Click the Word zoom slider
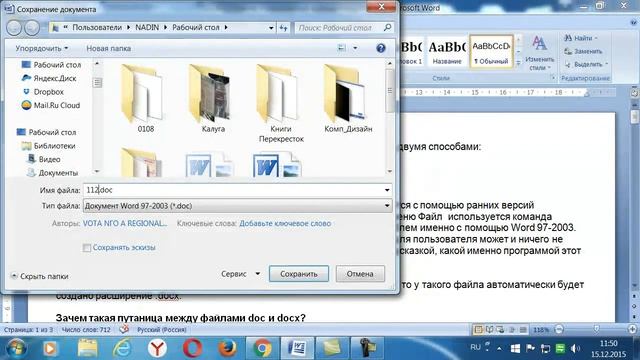Viewport: 640px width, 360px height. 596,329
